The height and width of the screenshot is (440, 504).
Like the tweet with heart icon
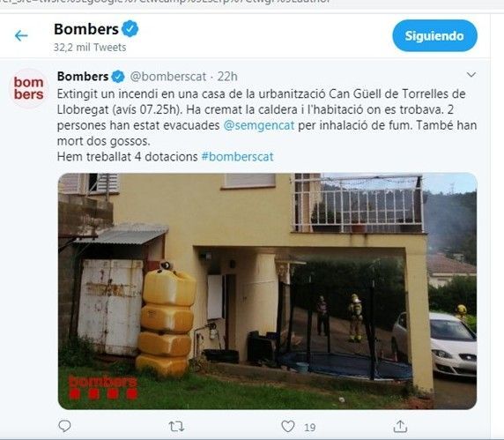coord(287,427)
